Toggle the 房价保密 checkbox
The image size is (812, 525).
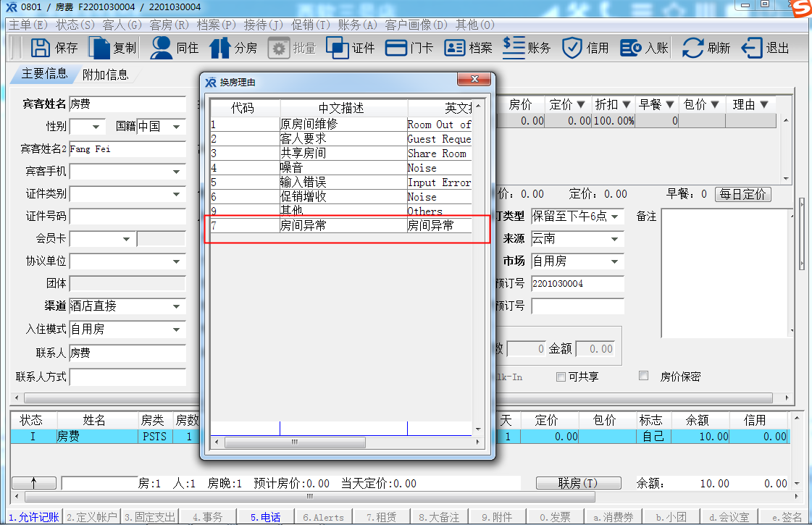point(643,376)
